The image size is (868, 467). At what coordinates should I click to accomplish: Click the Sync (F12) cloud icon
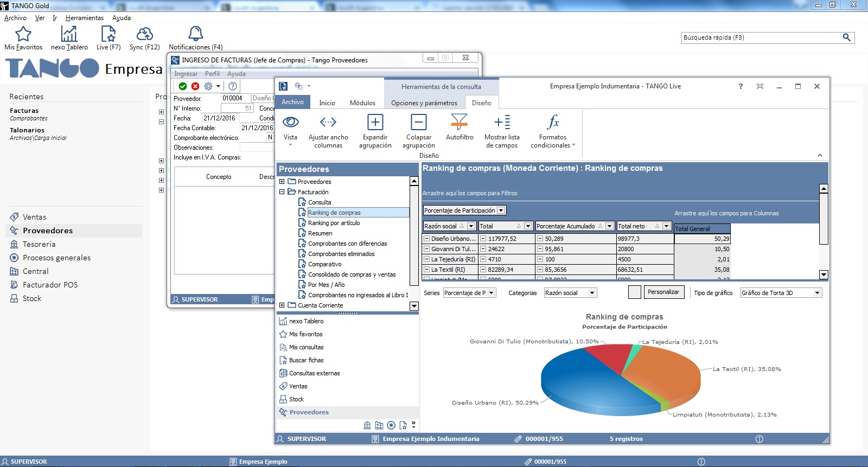144,34
